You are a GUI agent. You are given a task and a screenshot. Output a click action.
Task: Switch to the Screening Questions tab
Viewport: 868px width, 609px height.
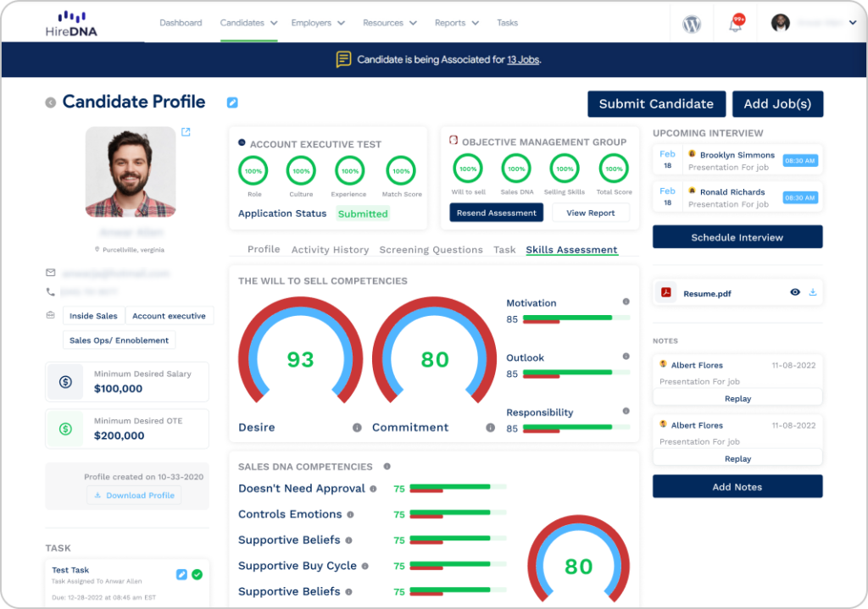coord(431,250)
